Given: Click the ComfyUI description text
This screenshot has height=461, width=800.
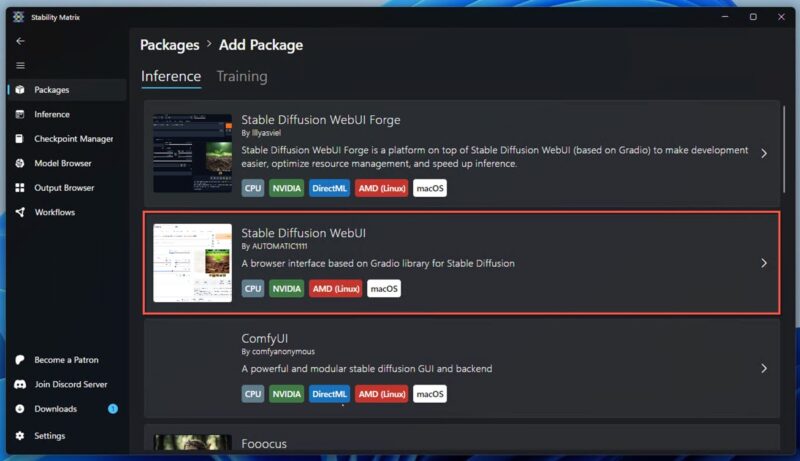Looking at the screenshot, I should pyautogui.click(x=367, y=369).
